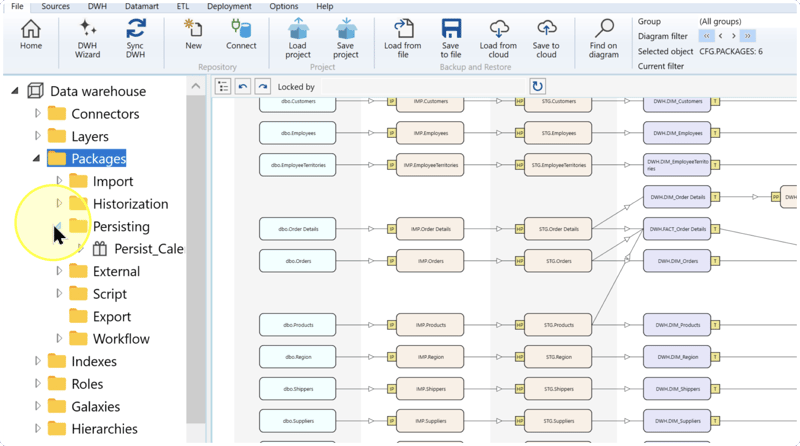The image size is (800, 446).
Task: Click the diagram tree-view toggle icon
Action: coord(223,86)
